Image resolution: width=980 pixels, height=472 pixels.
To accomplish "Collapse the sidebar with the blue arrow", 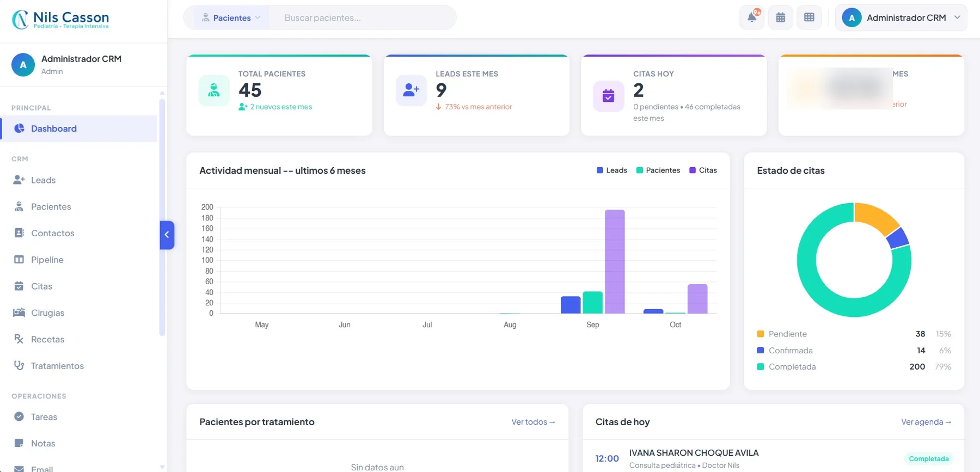I will pyautogui.click(x=167, y=235).
